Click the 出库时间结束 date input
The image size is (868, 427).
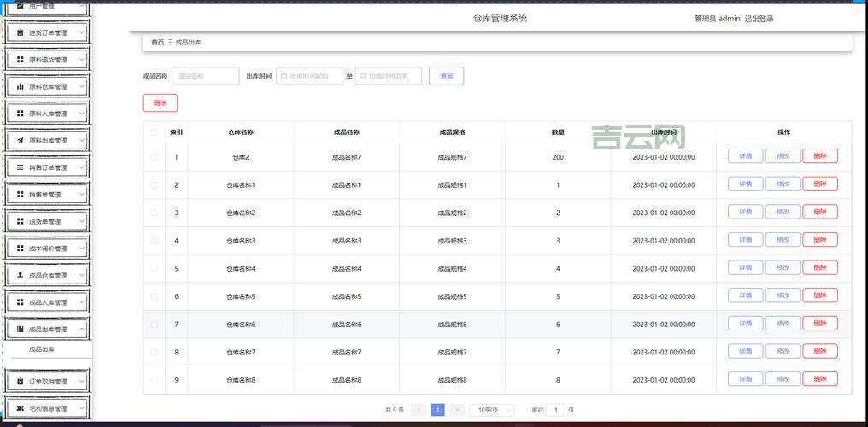[x=389, y=76]
